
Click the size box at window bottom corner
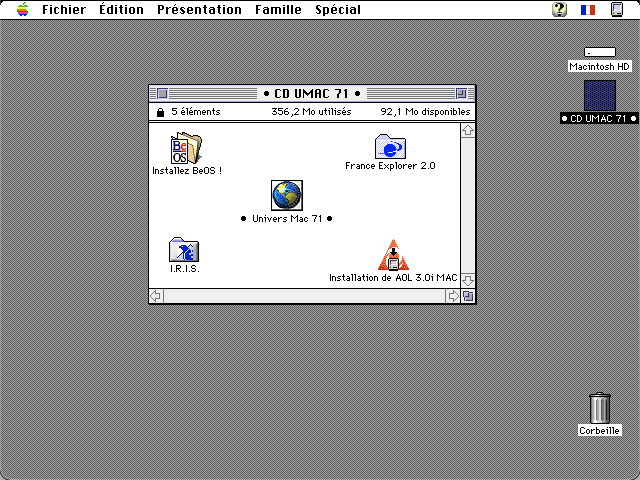point(468,296)
